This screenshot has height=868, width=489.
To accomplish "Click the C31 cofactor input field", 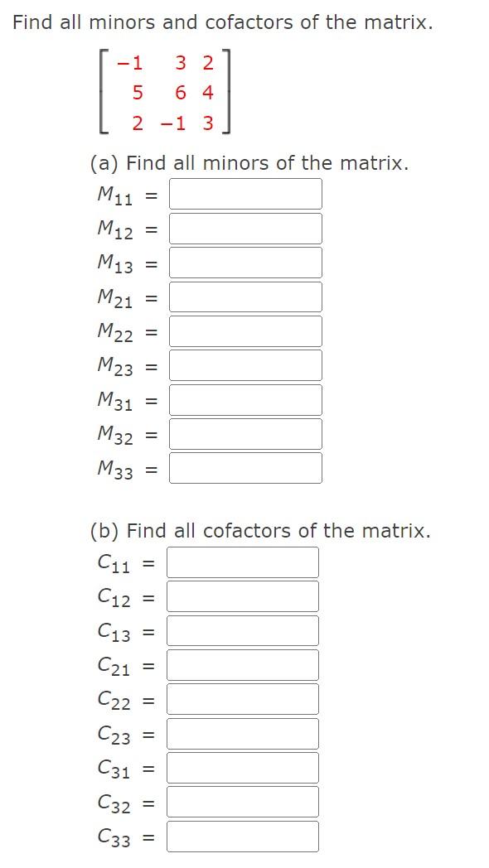I will (243, 767).
